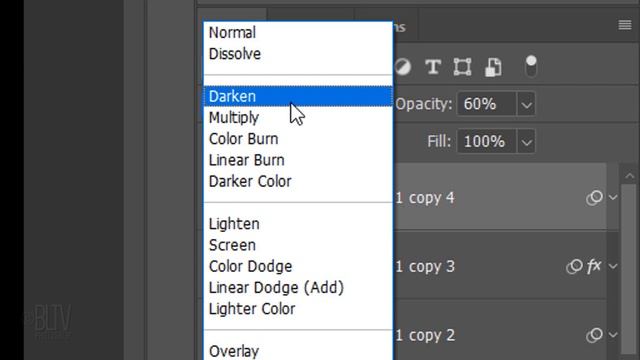Screen dimensions: 640x360
Task: Click the Opacity value field
Action: pos(487,104)
